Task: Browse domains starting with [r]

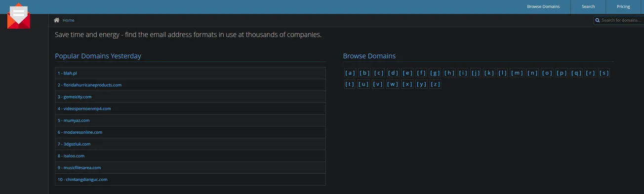Action: (591, 73)
